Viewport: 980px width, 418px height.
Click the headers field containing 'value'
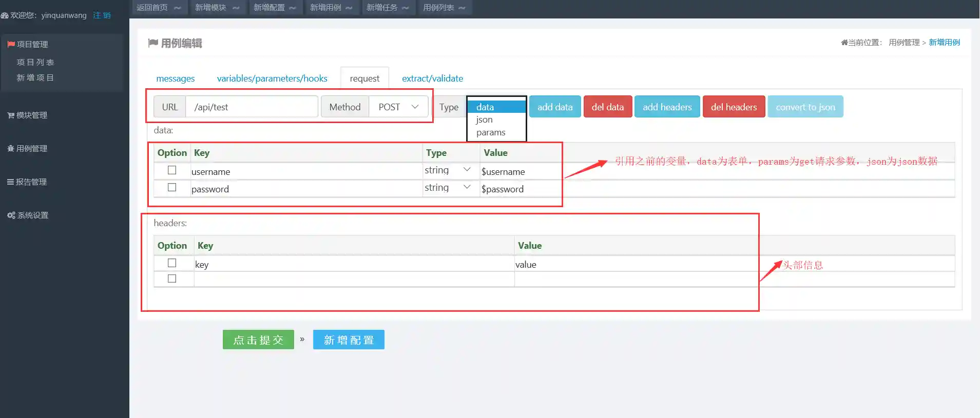point(735,265)
